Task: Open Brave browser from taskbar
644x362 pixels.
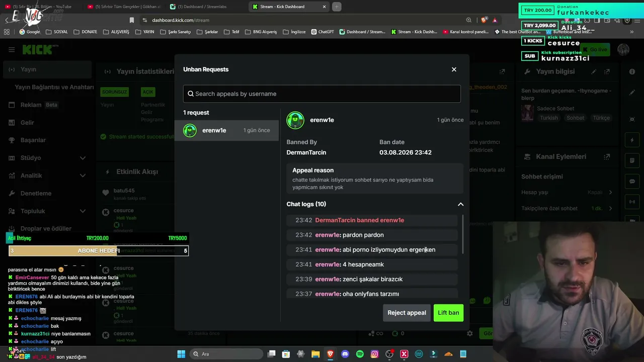Action: tap(331, 354)
